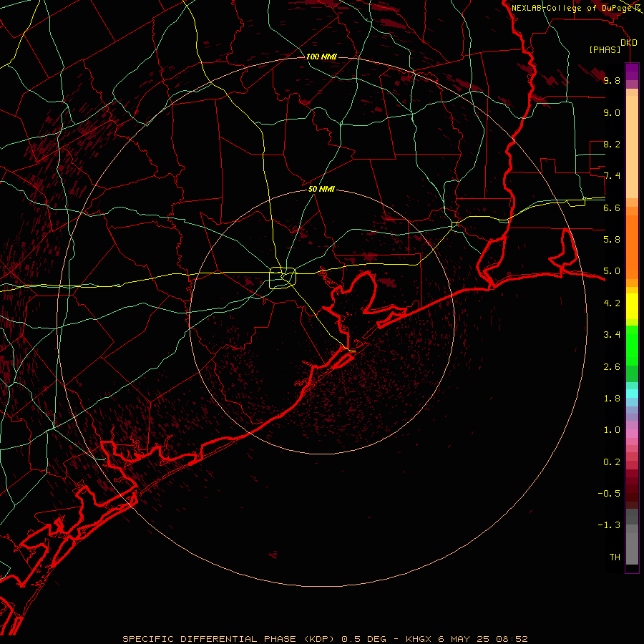Click the TH label on the color scale
This screenshot has height=644, width=644.
(x=615, y=557)
